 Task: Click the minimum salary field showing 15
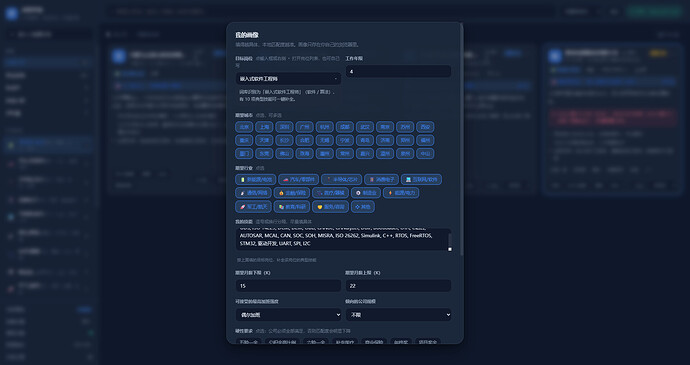click(x=288, y=286)
